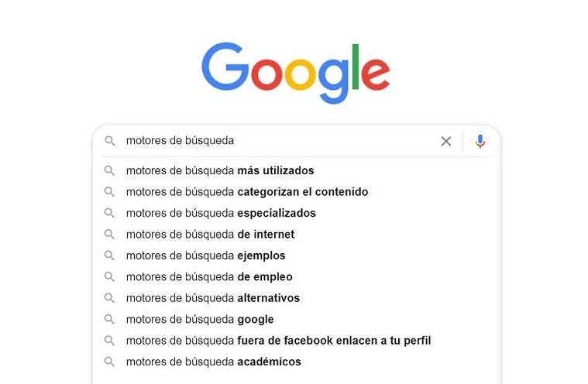Select suggestion 'motores de búsqueda más utilizados'

296,170
